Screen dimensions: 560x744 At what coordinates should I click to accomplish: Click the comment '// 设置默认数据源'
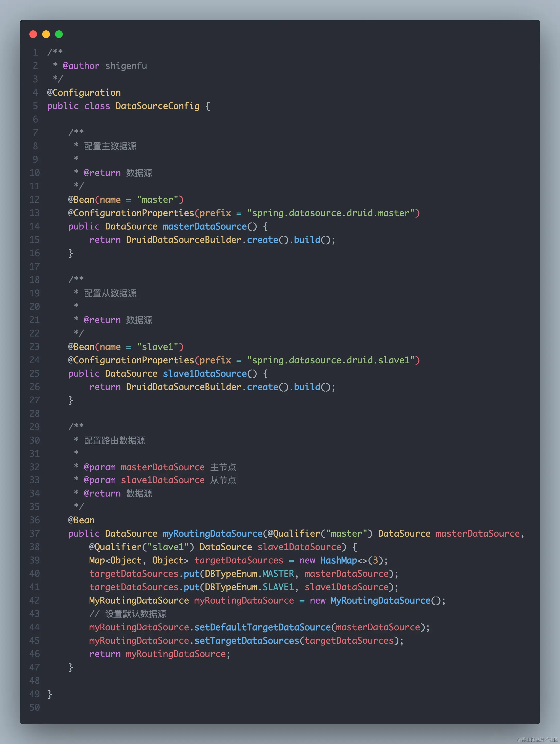tap(128, 614)
